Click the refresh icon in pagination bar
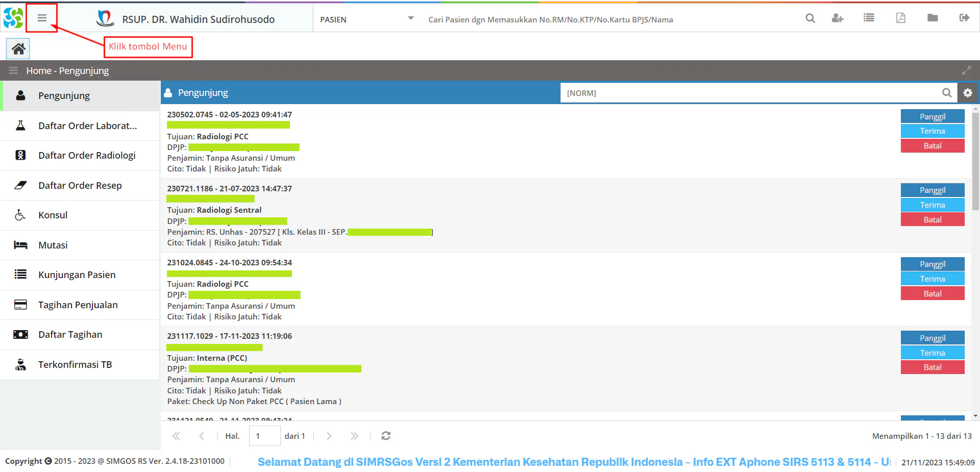Viewport: 980px width, 472px height. click(x=386, y=436)
